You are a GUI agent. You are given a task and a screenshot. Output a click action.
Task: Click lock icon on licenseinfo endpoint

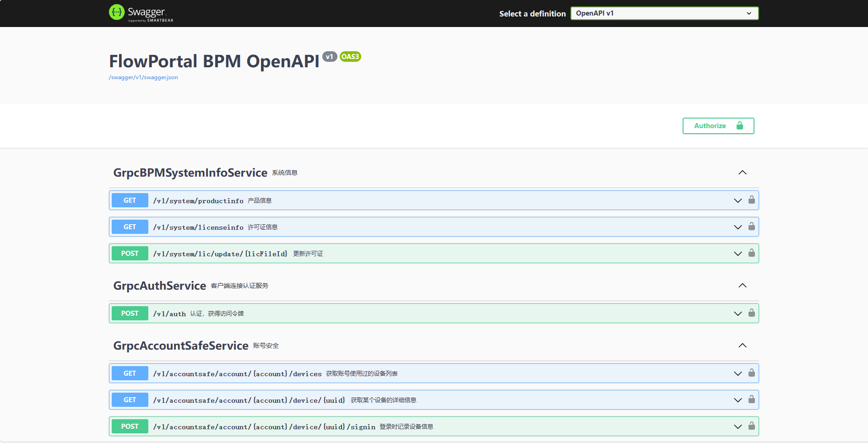(x=751, y=227)
